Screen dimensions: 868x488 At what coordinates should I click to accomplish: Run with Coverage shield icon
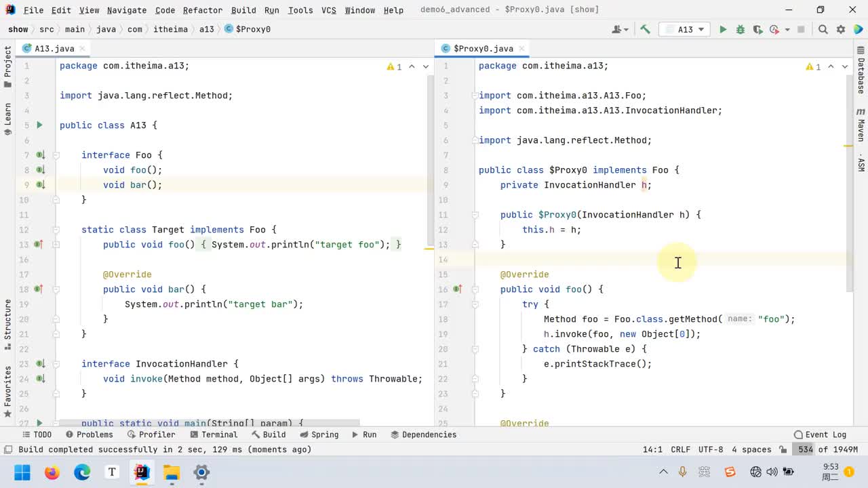pos(757,29)
